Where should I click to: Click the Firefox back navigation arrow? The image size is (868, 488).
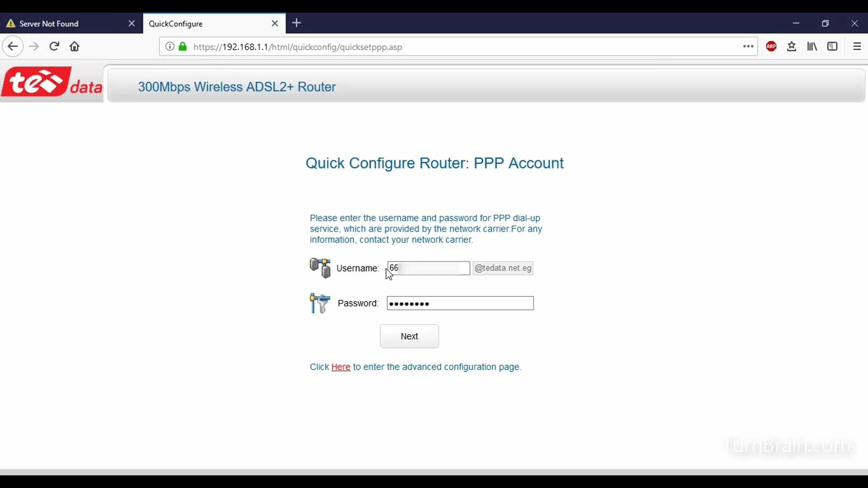pyautogui.click(x=13, y=47)
